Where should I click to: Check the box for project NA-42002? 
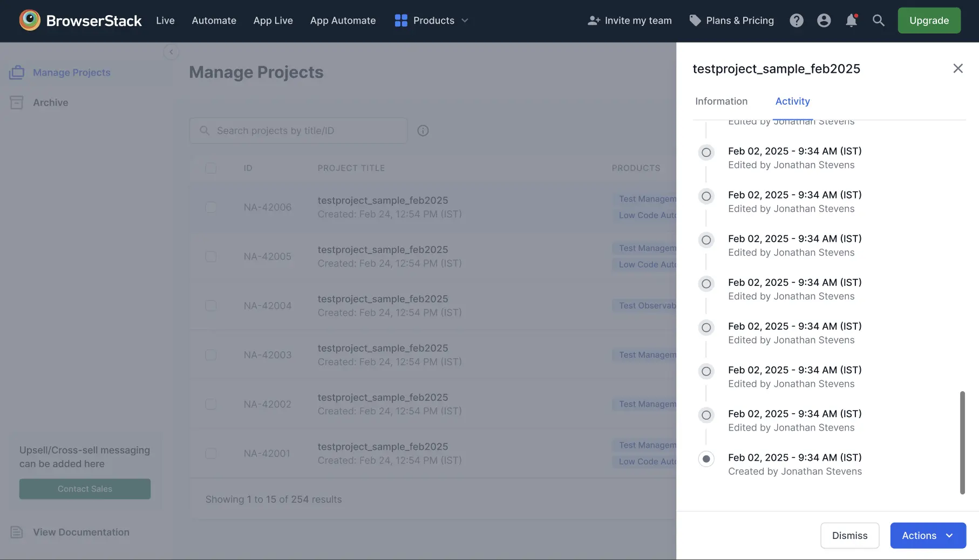point(211,404)
